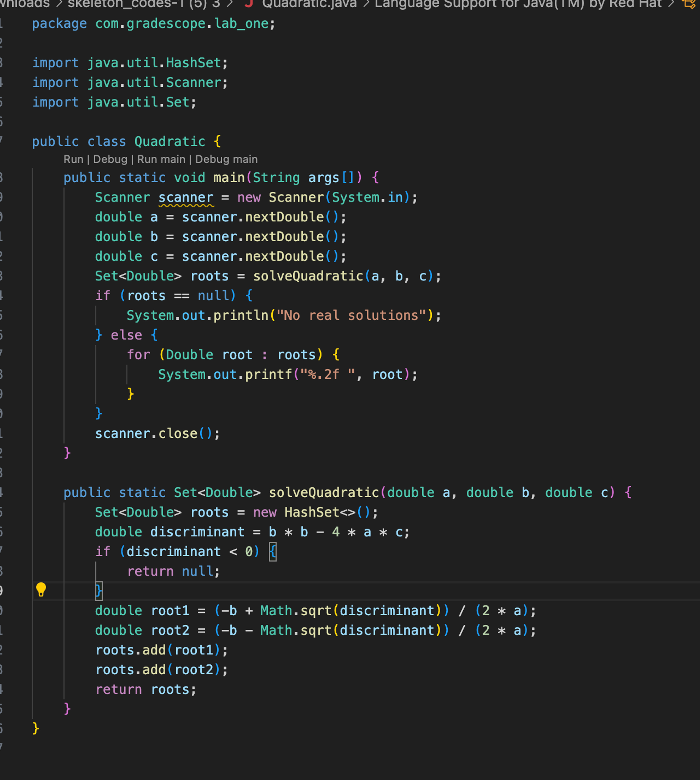Click the Run CodeLens link above main

pos(74,159)
